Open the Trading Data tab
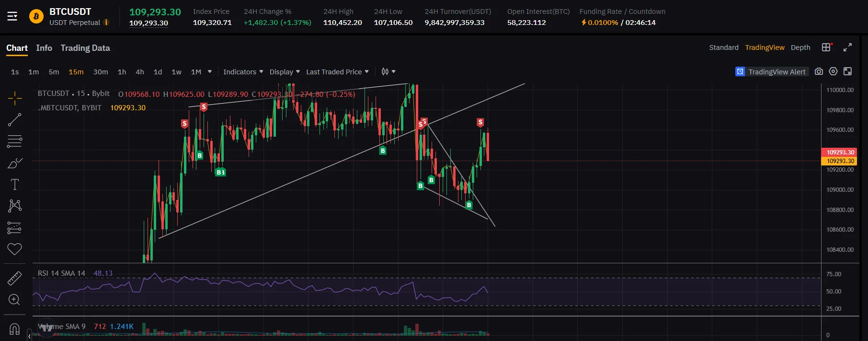The width and height of the screenshot is (868, 341). click(85, 48)
